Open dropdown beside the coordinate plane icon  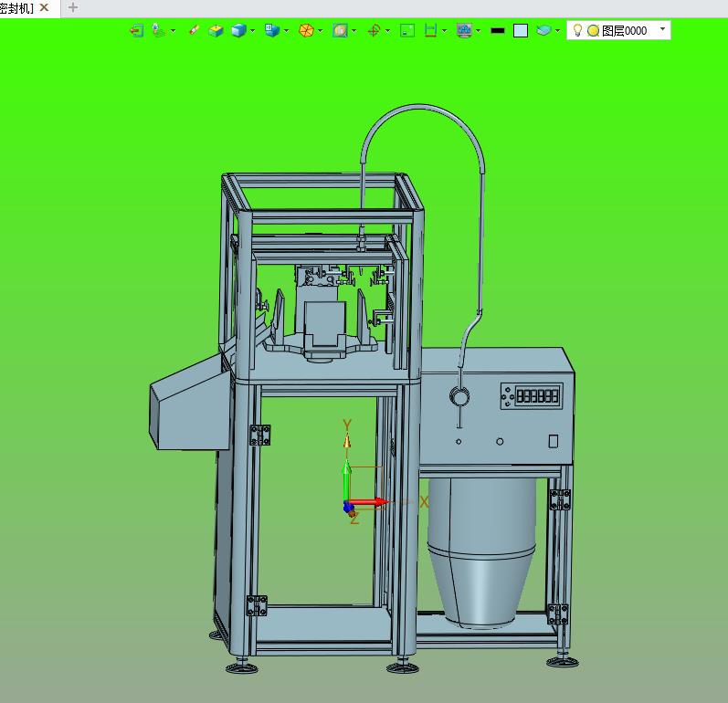point(174,31)
